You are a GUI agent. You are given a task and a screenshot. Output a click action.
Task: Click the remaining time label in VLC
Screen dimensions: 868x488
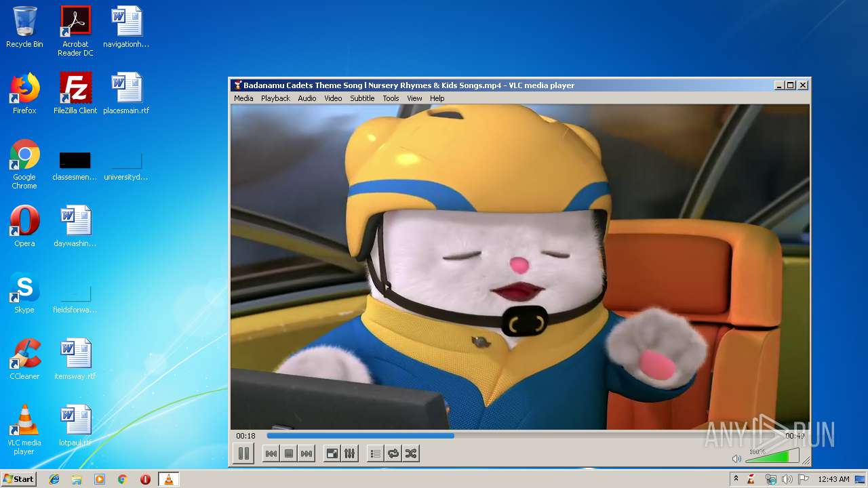(795, 436)
